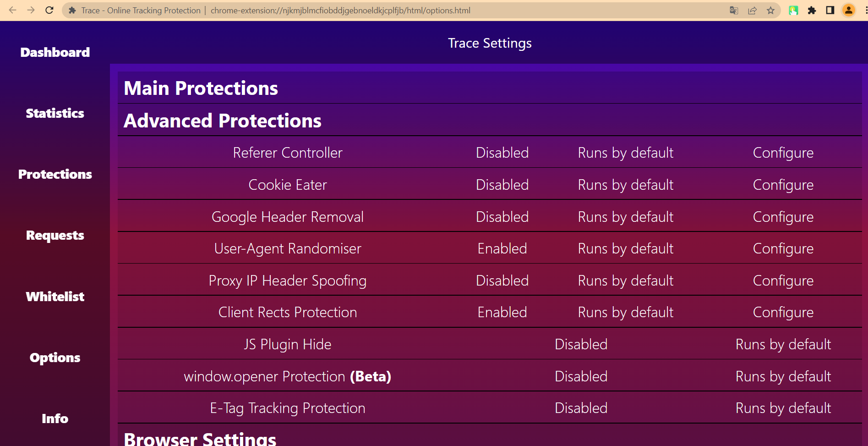Switch to the Whitelist sidebar tab
The height and width of the screenshot is (446, 868).
pos(55,297)
